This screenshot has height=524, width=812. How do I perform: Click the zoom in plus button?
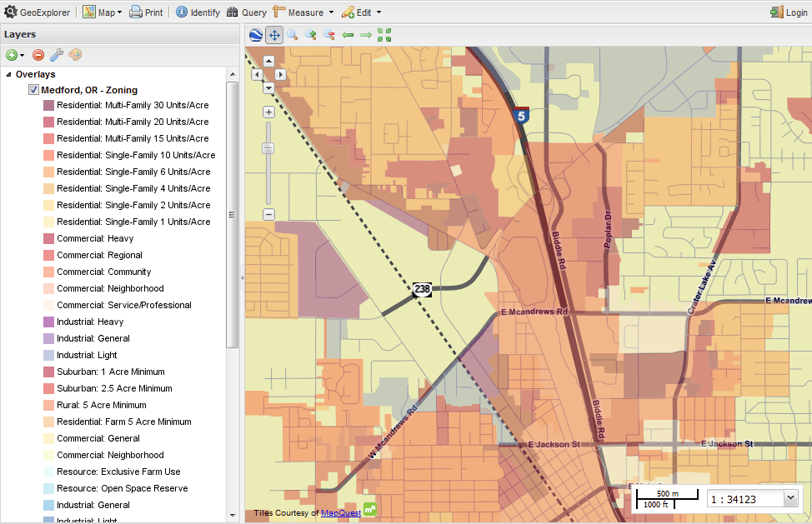[268, 112]
